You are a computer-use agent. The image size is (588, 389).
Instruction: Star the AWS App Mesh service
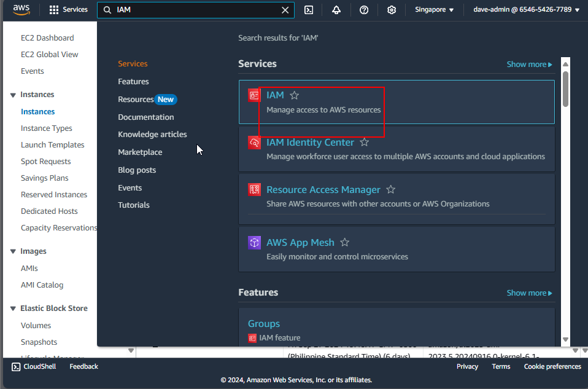tap(345, 243)
